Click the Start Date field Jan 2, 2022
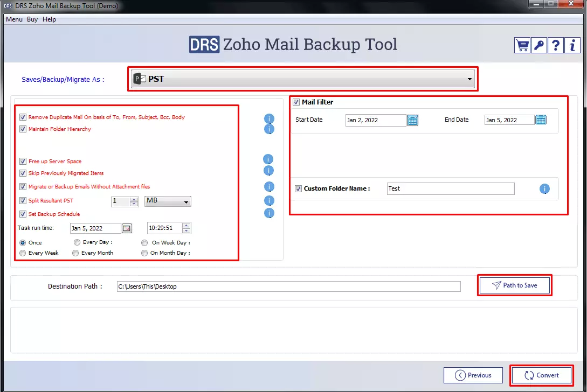 point(376,120)
